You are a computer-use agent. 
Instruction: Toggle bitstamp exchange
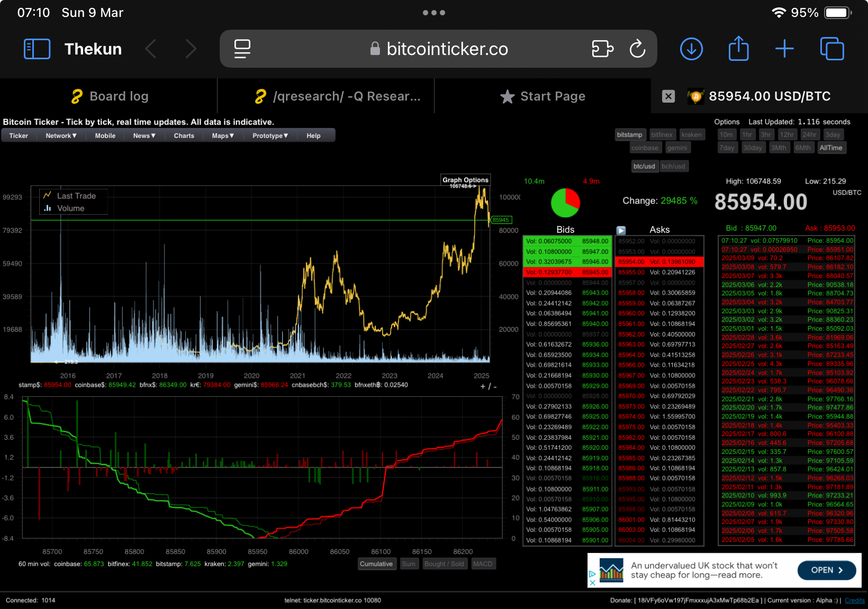tap(629, 135)
